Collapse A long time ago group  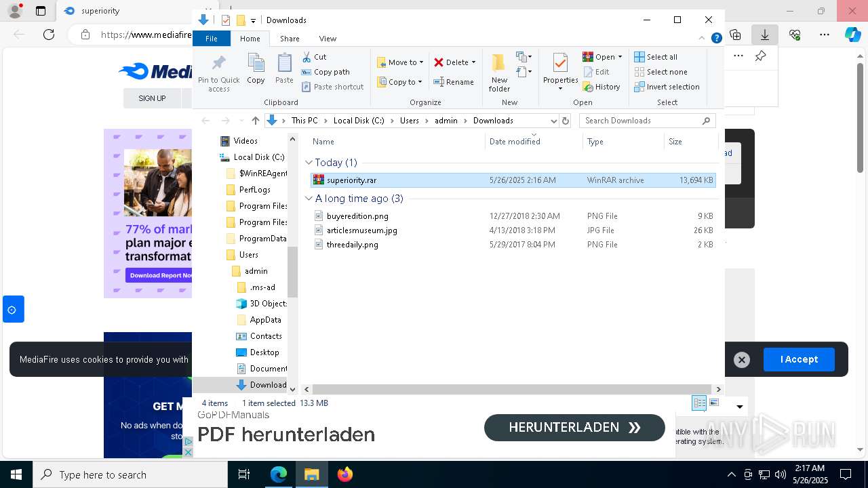[309, 199]
